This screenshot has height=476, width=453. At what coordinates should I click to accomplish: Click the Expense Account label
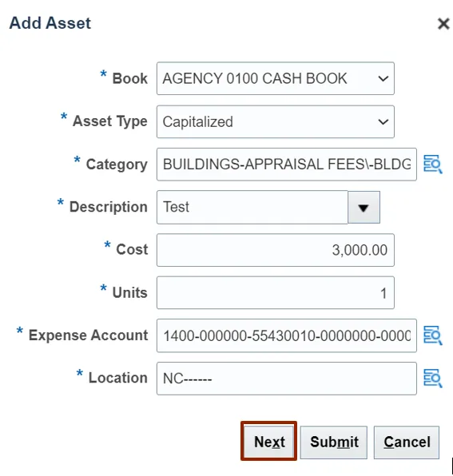(x=88, y=335)
